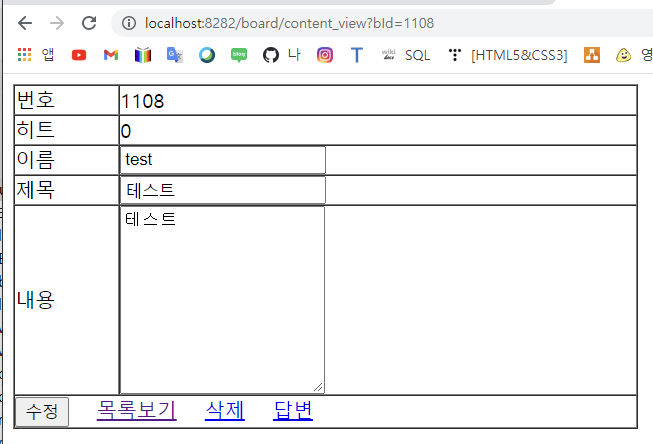653x444 pixels.
Task: Click inside the 내용 textarea
Action: coord(222,299)
